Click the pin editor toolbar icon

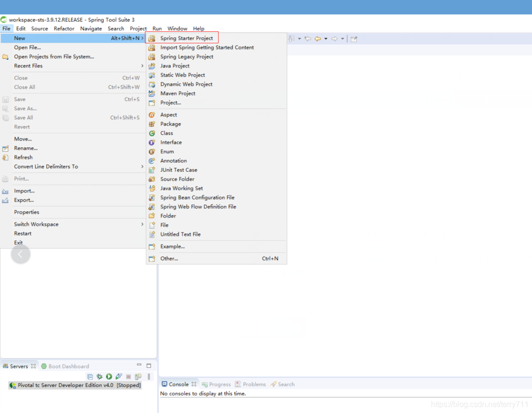pyautogui.click(x=354, y=39)
